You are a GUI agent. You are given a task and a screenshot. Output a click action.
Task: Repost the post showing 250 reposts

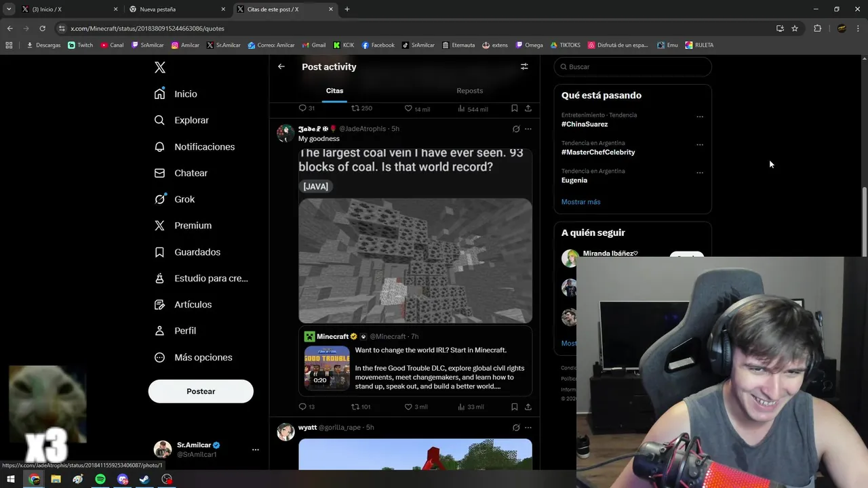[361, 108]
